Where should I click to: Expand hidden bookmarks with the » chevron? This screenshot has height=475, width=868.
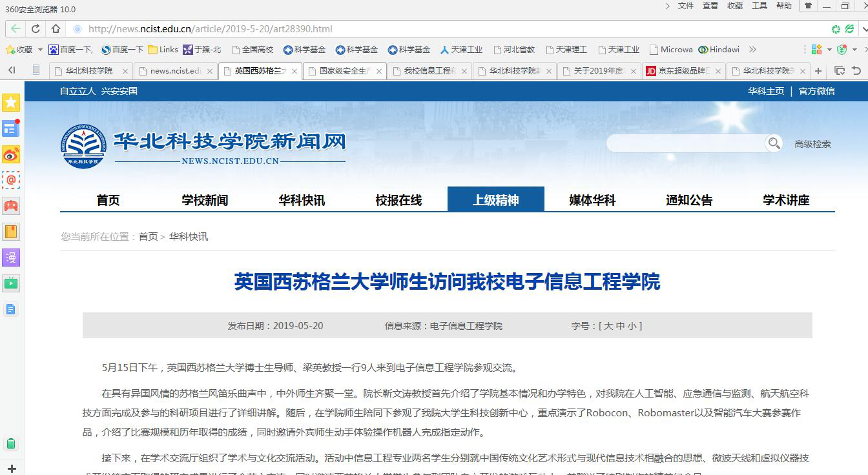tap(752, 50)
